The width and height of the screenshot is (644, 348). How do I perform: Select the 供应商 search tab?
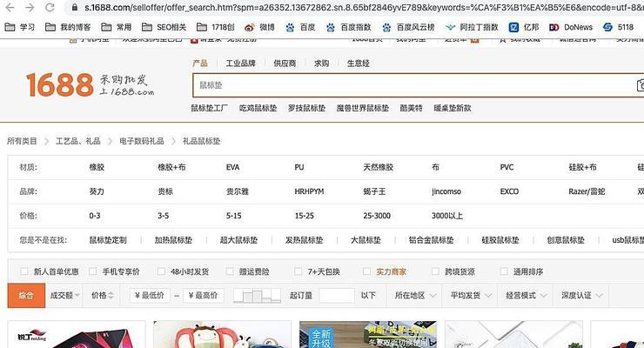coord(285,64)
